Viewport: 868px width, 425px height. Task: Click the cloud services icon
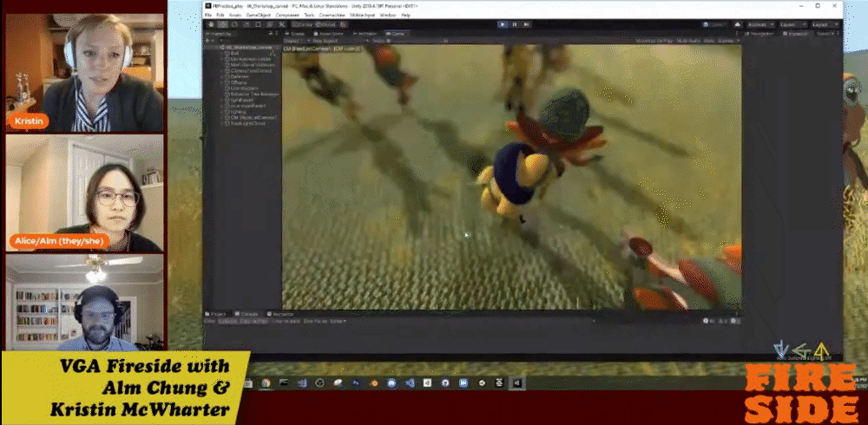click(737, 24)
